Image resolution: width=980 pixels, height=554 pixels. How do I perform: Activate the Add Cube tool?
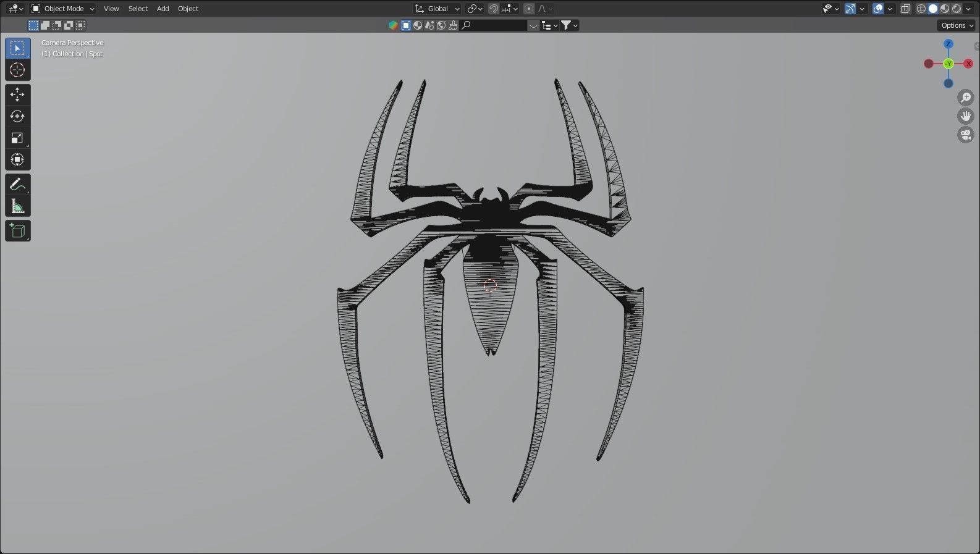17,231
